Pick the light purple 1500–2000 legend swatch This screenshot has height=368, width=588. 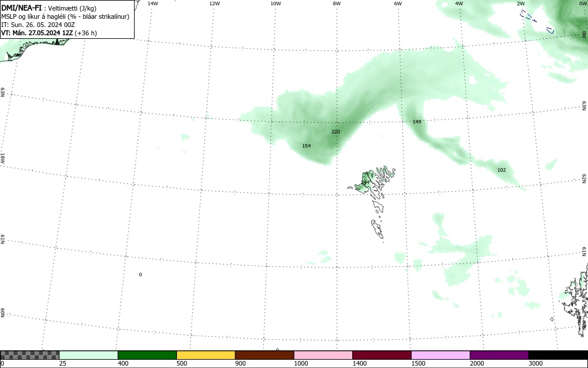440,355
